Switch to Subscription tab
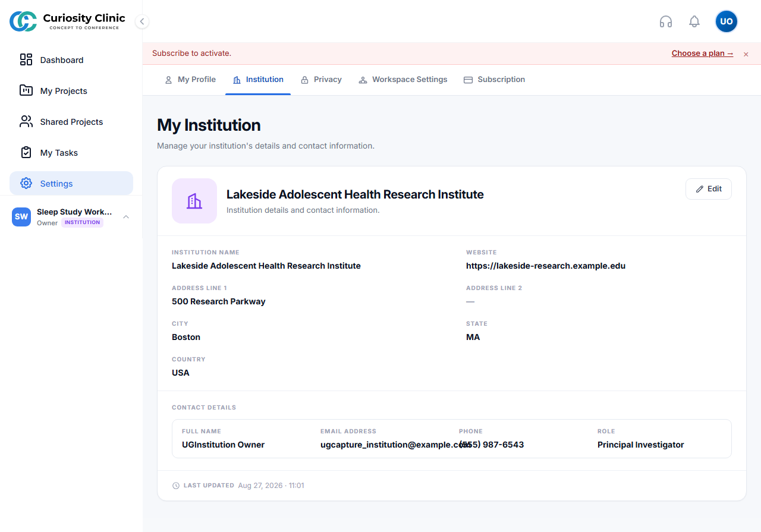Screen dimensions: 761x532 click(494, 80)
